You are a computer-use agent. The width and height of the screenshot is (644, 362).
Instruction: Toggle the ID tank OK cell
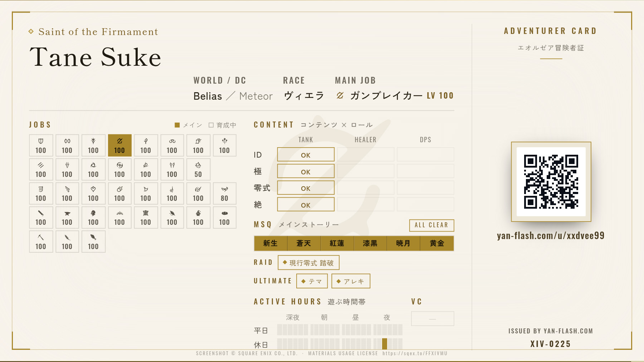pos(306,154)
